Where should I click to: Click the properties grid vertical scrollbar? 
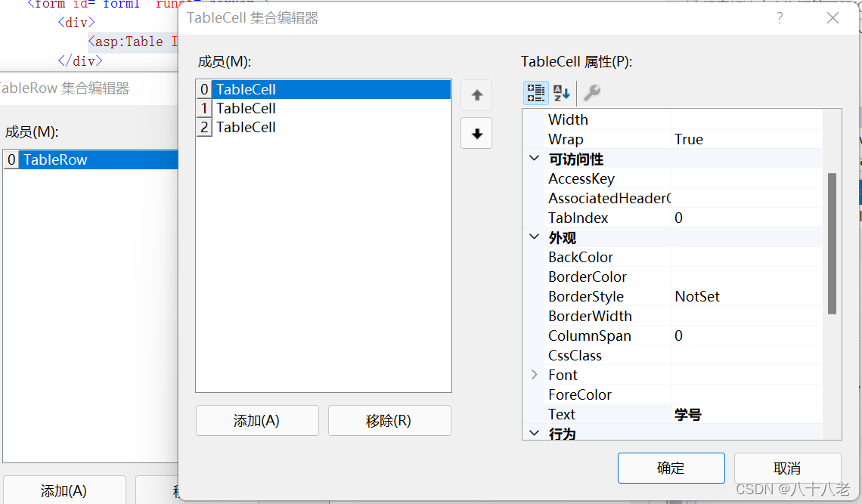(832, 243)
